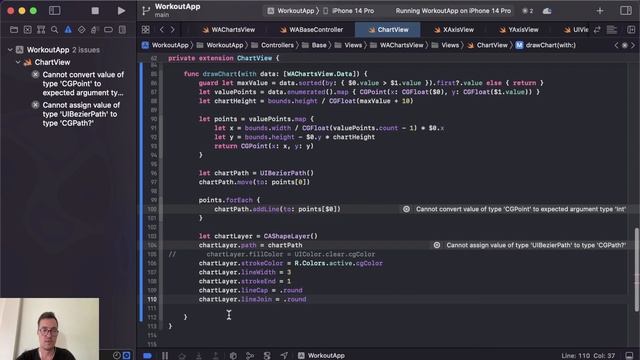Screen dimensions: 640x360
Task: Click the Line 110 Col 37 indicator
Action: [588, 356]
